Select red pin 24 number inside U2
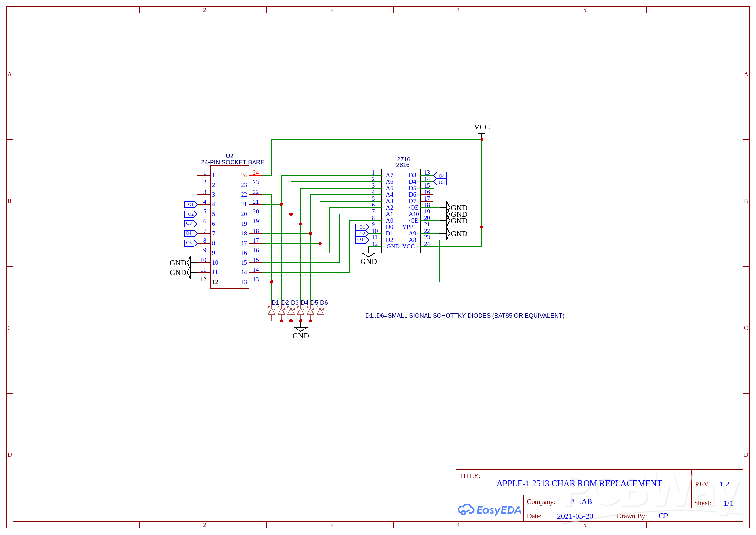 [244, 175]
